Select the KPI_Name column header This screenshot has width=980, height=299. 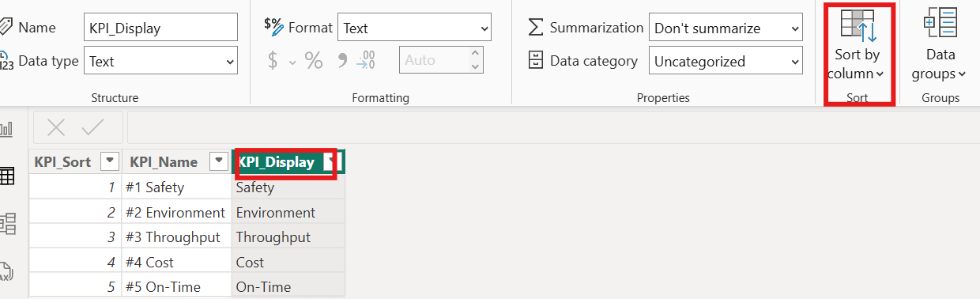pos(164,162)
